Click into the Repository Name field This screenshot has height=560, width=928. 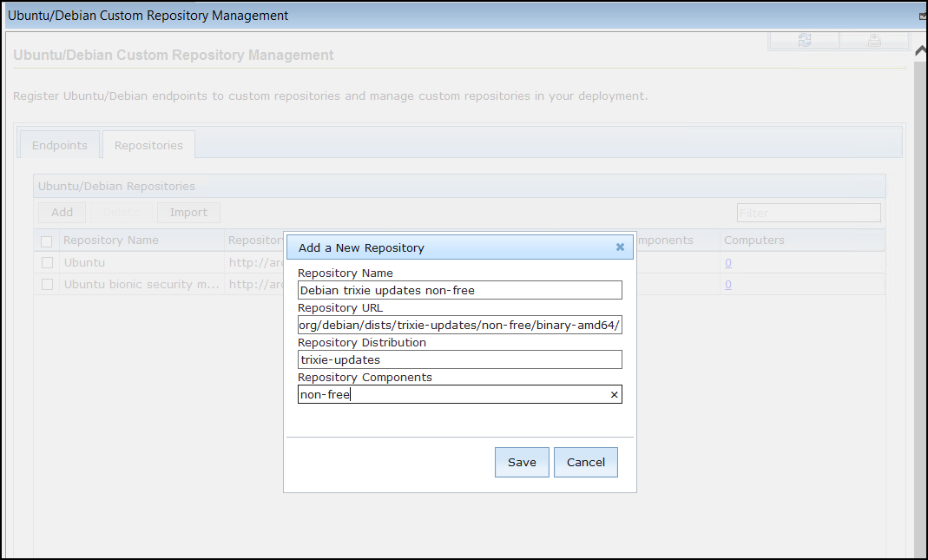tap(460, 290)
